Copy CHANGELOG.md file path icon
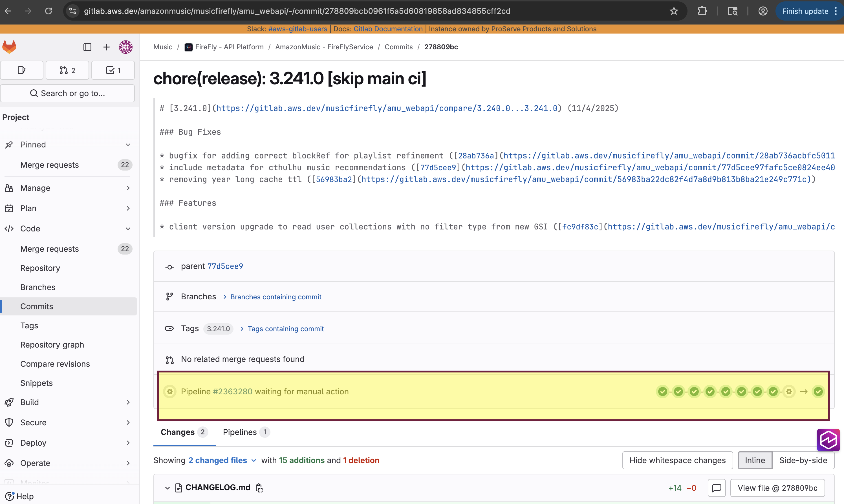844x504 pixels. (259, 488)
